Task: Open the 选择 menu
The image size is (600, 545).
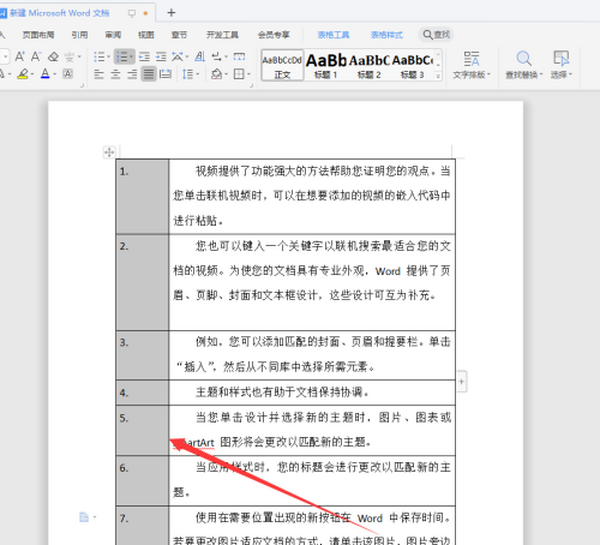Action: pyautogui.click(x=561, y=65)
